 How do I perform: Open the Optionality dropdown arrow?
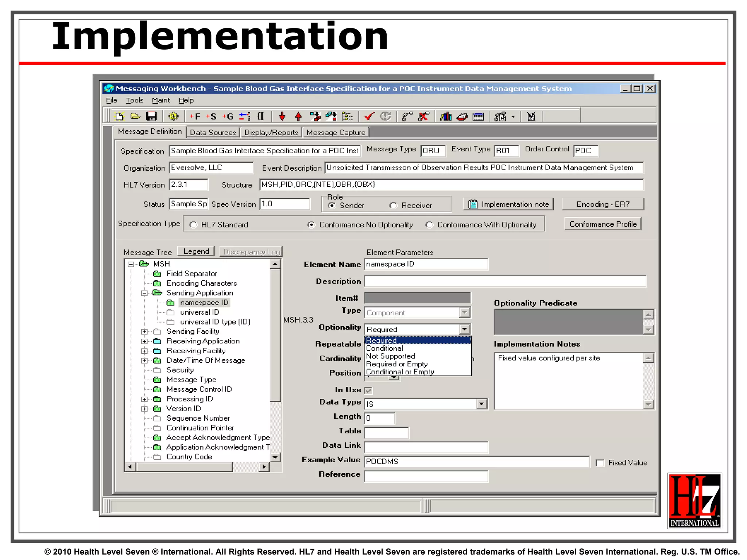464,329
